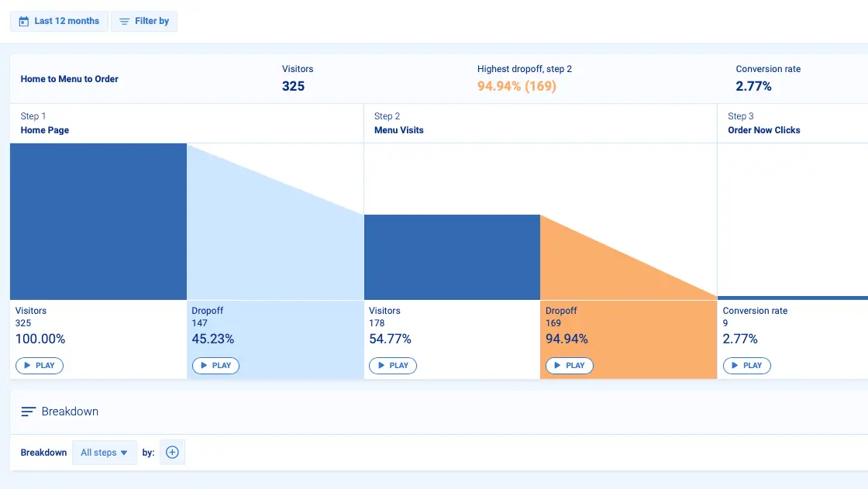
Task: Click the filter icon inside Filter by button
Action: 124,21
